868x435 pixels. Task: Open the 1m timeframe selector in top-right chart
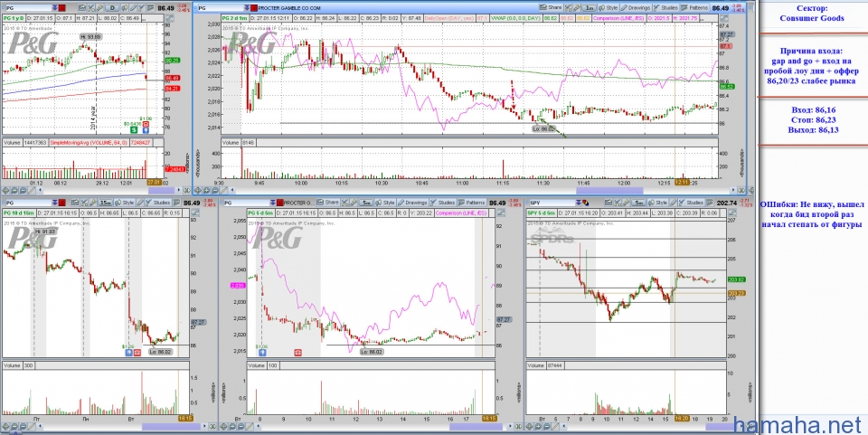(x=589, y=8)
